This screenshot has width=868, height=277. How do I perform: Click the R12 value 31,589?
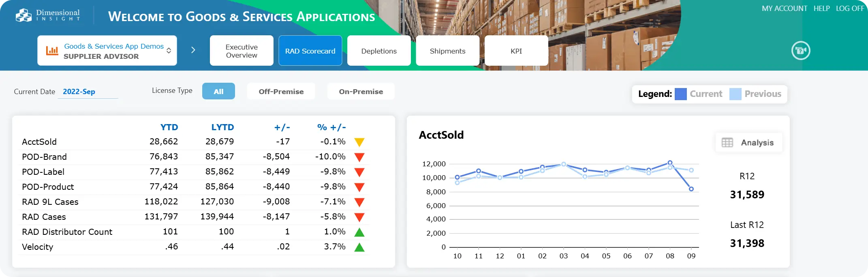pos(747,195)
